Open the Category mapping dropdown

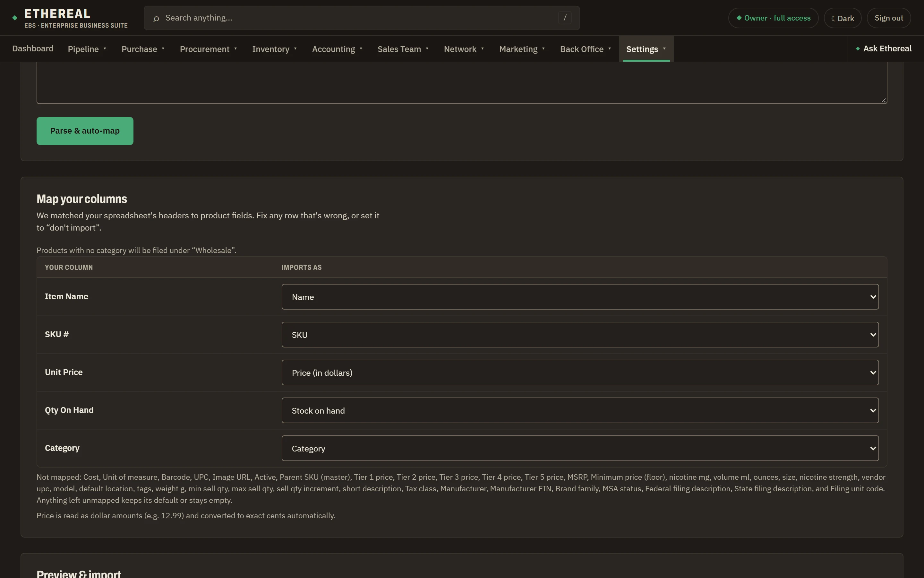(580, 448)
